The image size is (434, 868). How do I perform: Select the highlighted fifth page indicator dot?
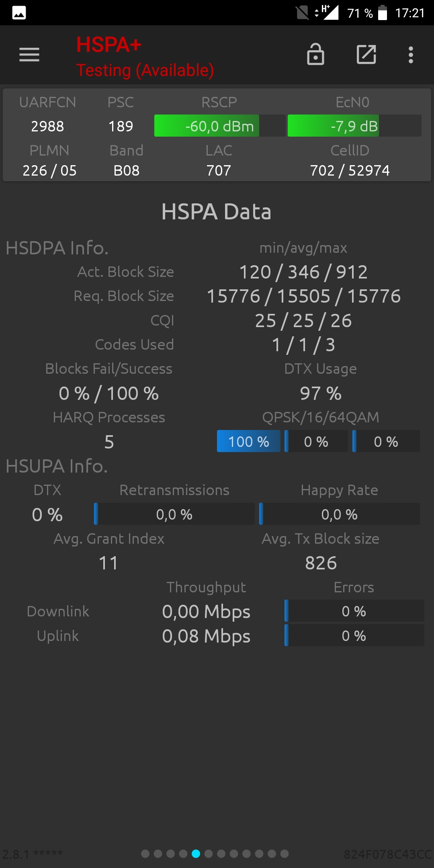tap(196, 854)
